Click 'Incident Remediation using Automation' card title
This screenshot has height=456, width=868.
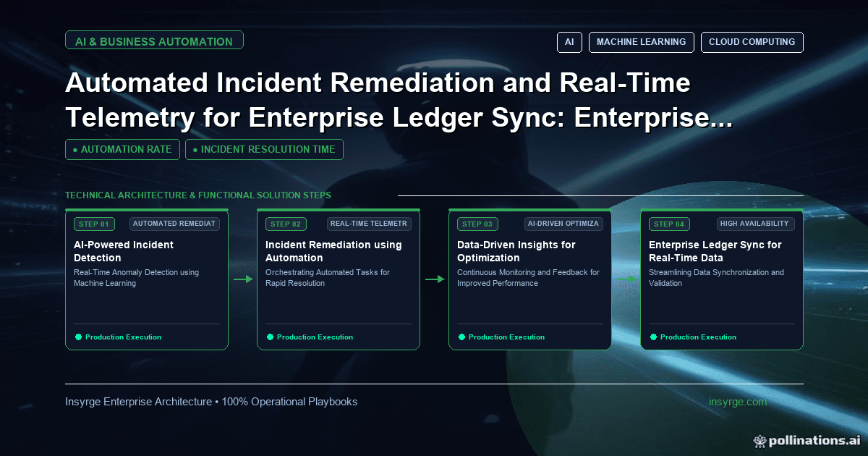(333, 251)
